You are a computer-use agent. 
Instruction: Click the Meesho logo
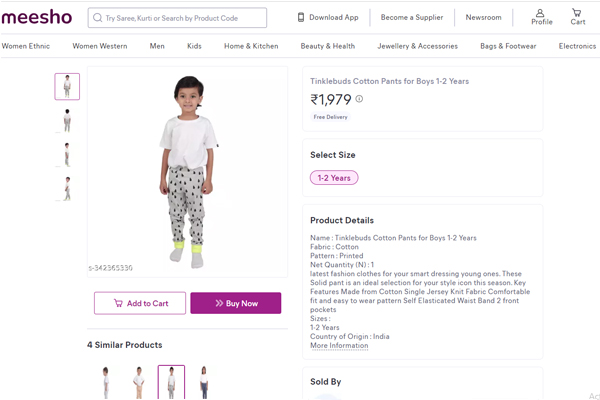tap(38, 17)
